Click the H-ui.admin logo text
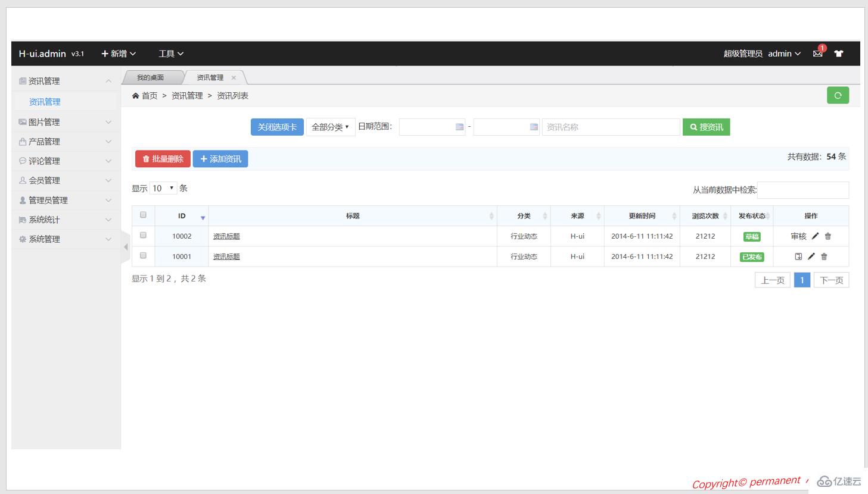868x494 pixels. click(x=42, y=54)
